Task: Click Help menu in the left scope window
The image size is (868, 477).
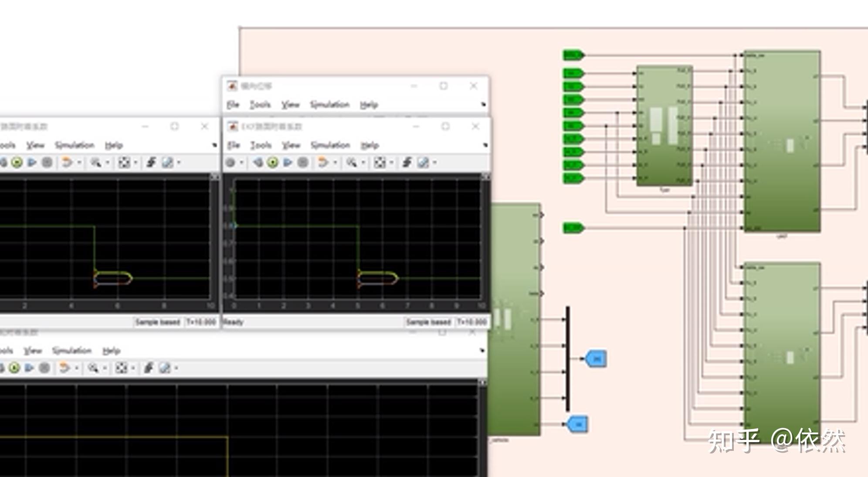Action: coord(114,145)
